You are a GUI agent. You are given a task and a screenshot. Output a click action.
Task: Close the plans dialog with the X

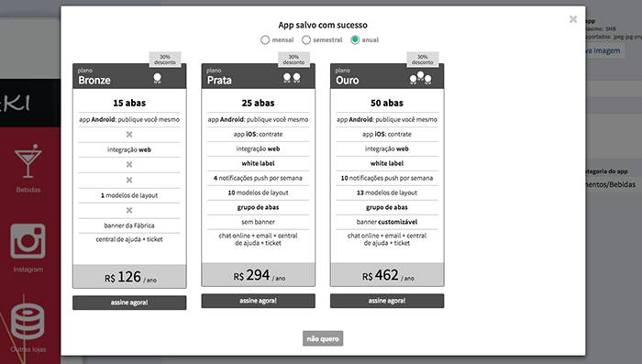[x=573, y=19]
